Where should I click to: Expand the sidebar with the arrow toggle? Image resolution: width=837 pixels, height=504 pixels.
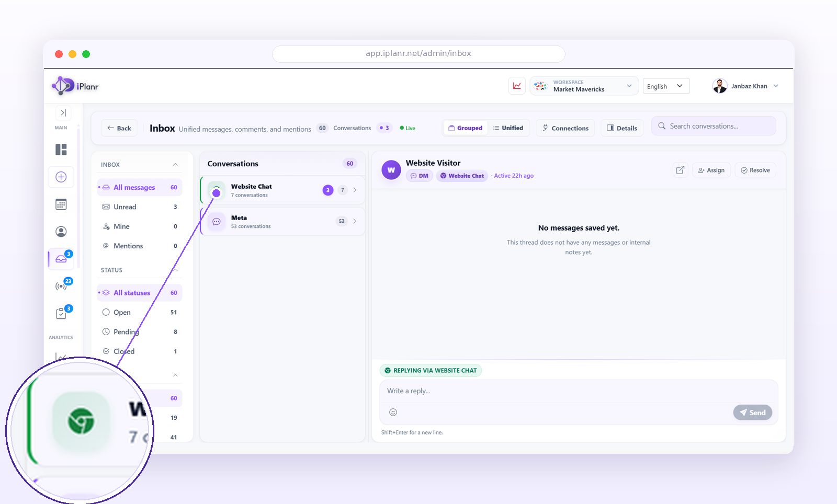[x=63, y=112]
